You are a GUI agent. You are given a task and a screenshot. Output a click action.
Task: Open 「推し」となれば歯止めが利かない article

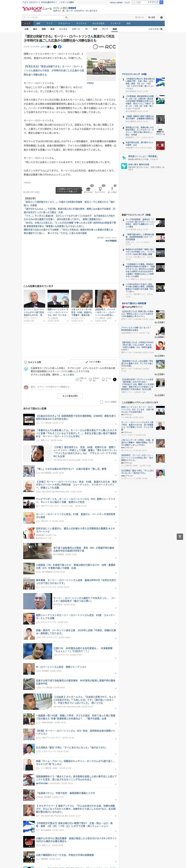pyautogui.click(x=71, y=468)
